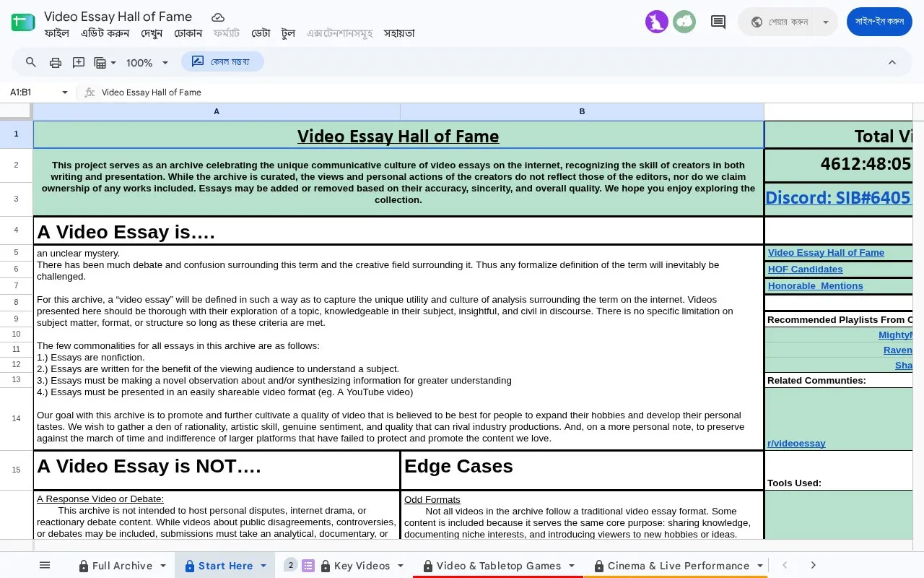Select the "A Video Essay is NOT…." cell
924x578 pixels.
217,470
